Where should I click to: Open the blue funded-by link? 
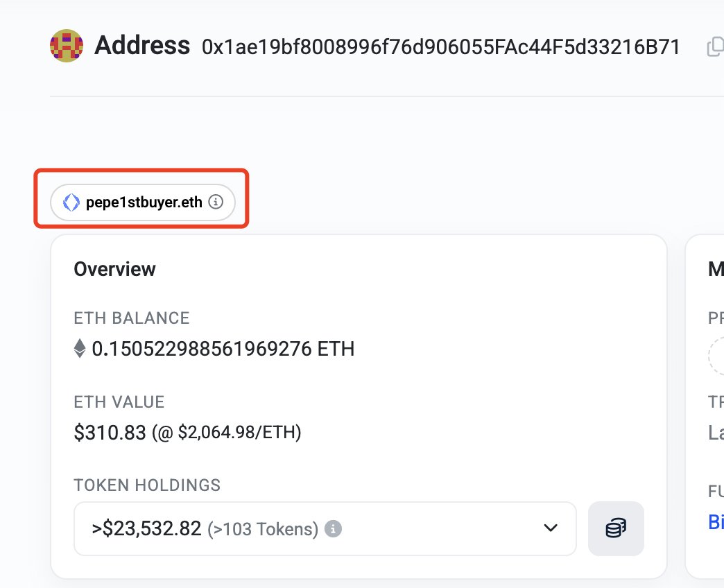pyautogui.click(x=716, y=521)
